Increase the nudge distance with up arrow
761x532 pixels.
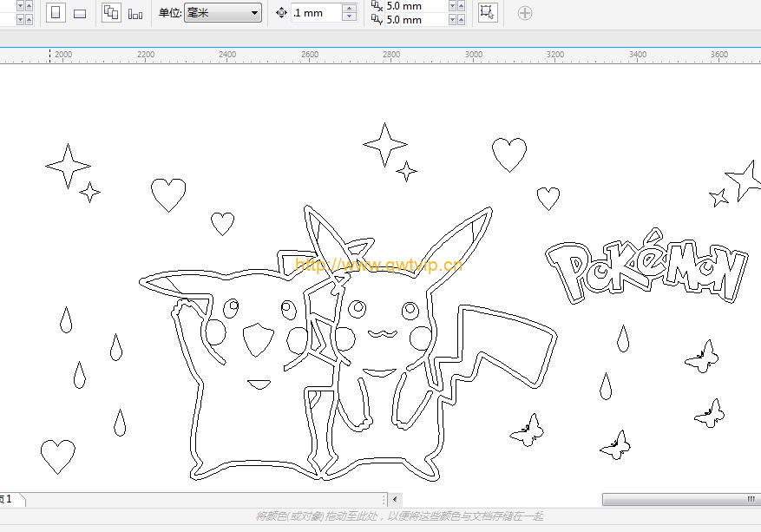point(349,9)
